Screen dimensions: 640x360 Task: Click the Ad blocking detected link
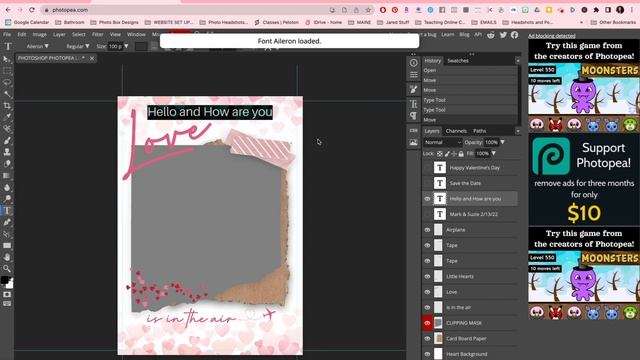[x=552, y=36]
